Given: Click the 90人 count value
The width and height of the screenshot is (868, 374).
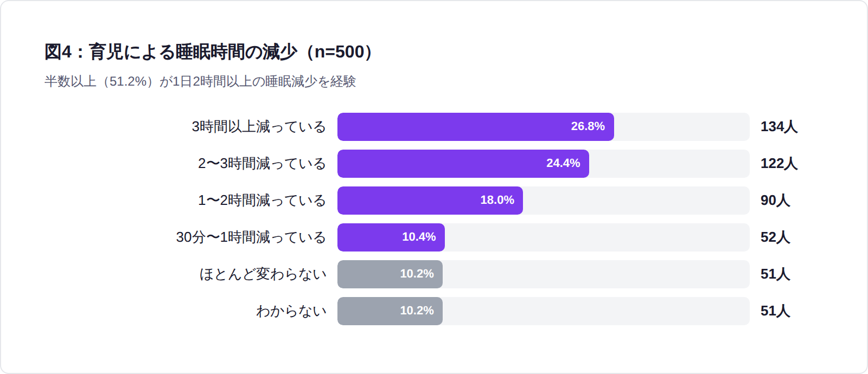Looking at the screenshot, I should tap(775, 201).
